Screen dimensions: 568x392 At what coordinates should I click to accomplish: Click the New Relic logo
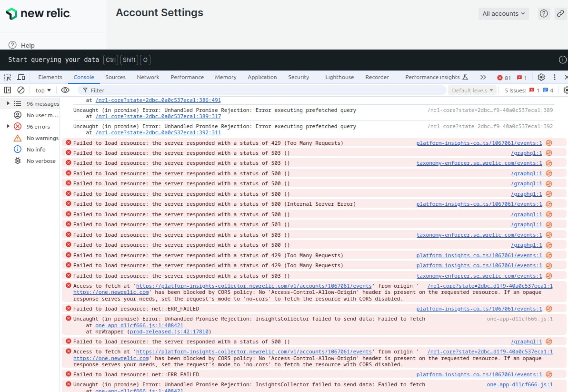(39, 14)
